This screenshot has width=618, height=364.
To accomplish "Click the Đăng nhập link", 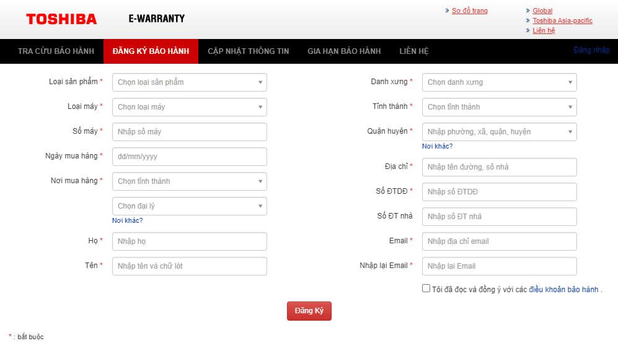I will pyautogui.click(x=591, y=50).
